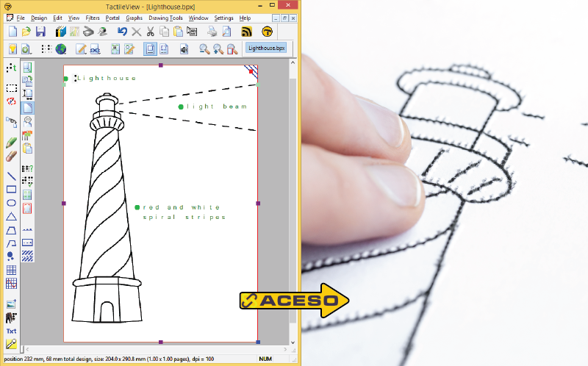This screenshot has height=366, width=588.
Task: Select the ellipse shape tool
Action: tap(11, 203)
